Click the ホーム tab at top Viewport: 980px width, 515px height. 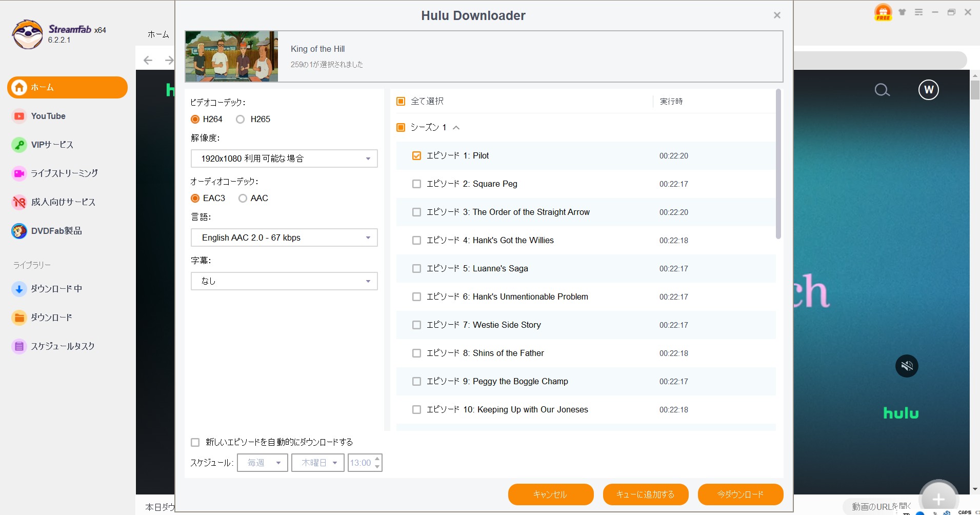click(x=158, y=34)
